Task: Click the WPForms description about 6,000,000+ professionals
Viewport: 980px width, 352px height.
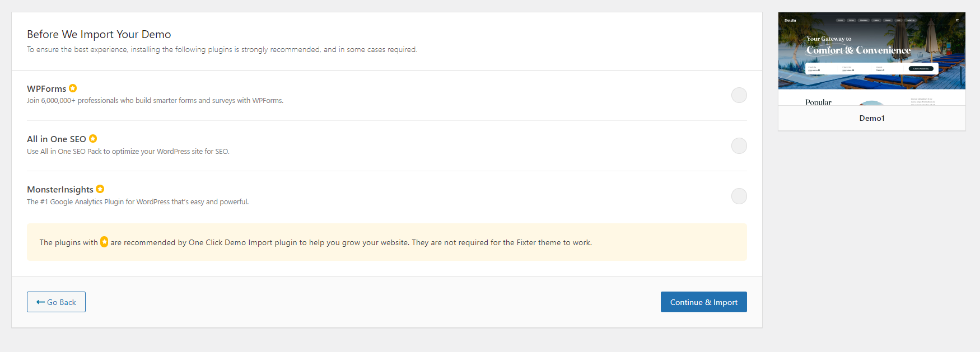Action: (155, 101)
